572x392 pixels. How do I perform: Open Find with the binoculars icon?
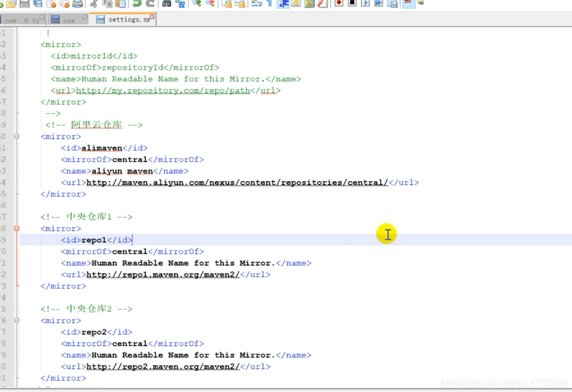[166, 4]
